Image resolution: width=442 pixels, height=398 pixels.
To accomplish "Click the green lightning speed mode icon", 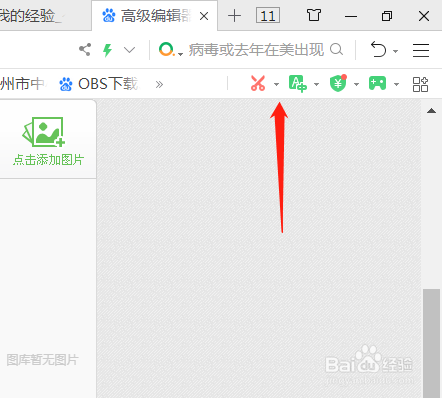I will (x=107, y=50).
